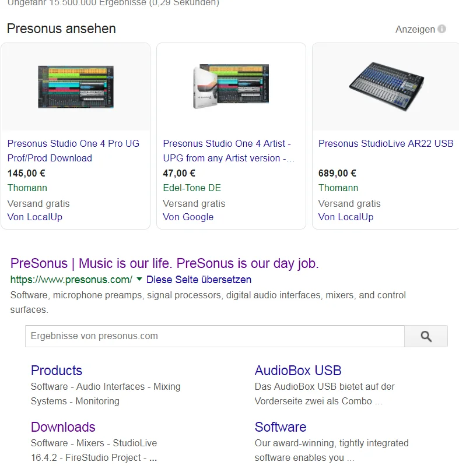
Task: Click the Anzeigen label
Action: pyautogui.click(x=415, y=30)
